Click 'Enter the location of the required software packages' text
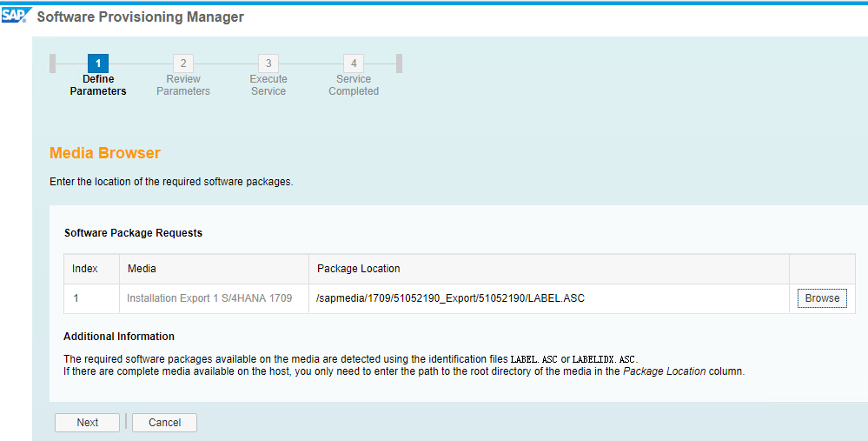This screenshot has width=868, height=441. (171, 182)
